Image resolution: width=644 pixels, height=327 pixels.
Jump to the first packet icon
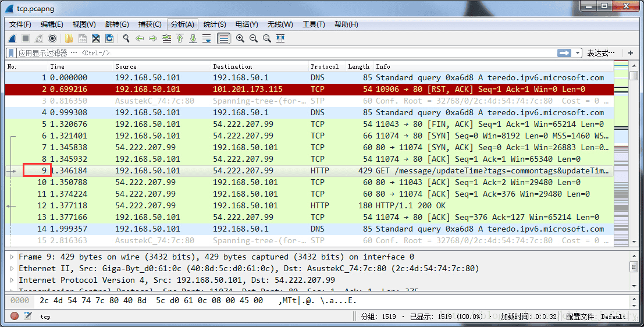(180, 38)
